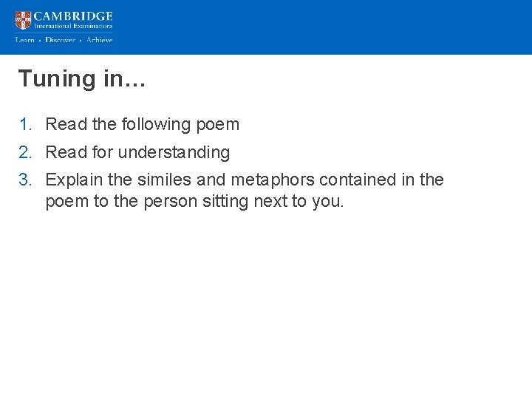Click the word Learn in tagline
Screen dimensions: 532x399
point(25,40)
